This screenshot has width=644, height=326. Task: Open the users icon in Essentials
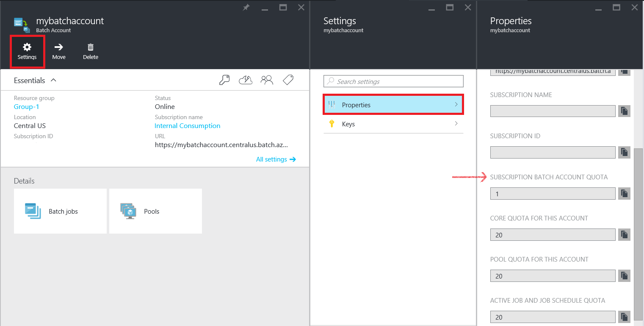click(x=267, y=80)
